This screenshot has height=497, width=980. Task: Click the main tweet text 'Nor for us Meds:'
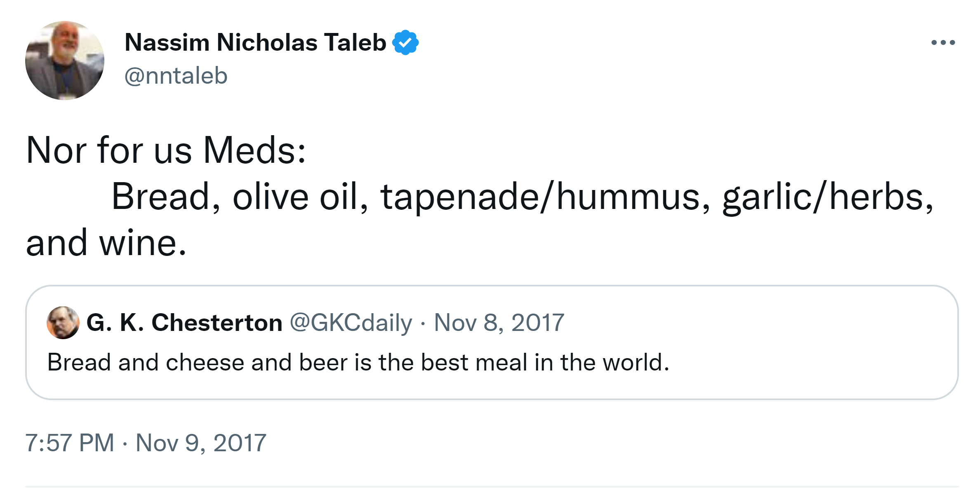165,150
